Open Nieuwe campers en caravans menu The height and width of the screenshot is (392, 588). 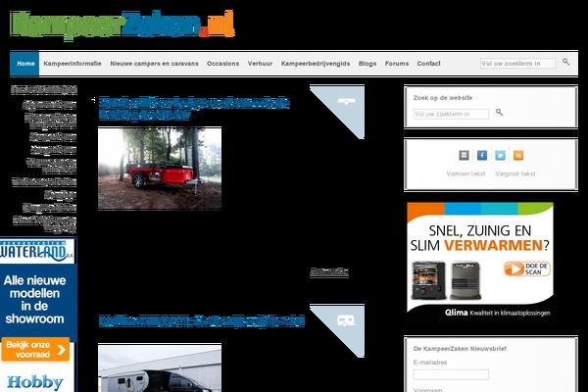[x=154, y=64]
